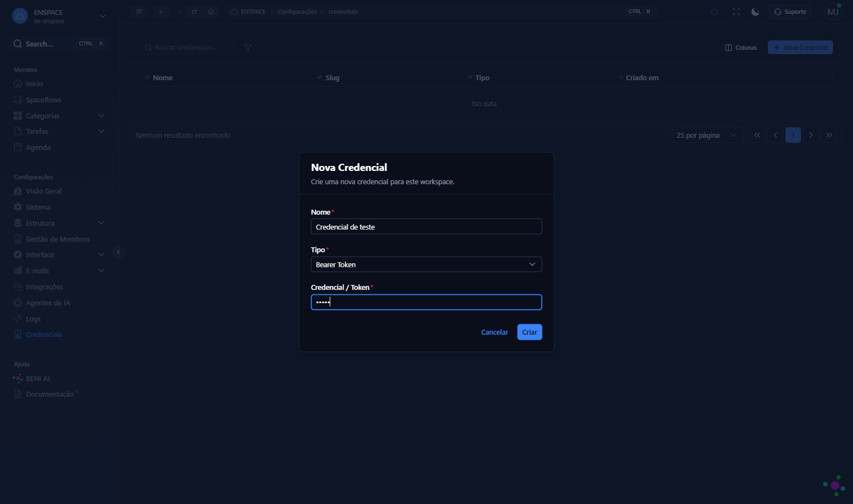Click the Sistema gear icon

[x=18, y=207]
